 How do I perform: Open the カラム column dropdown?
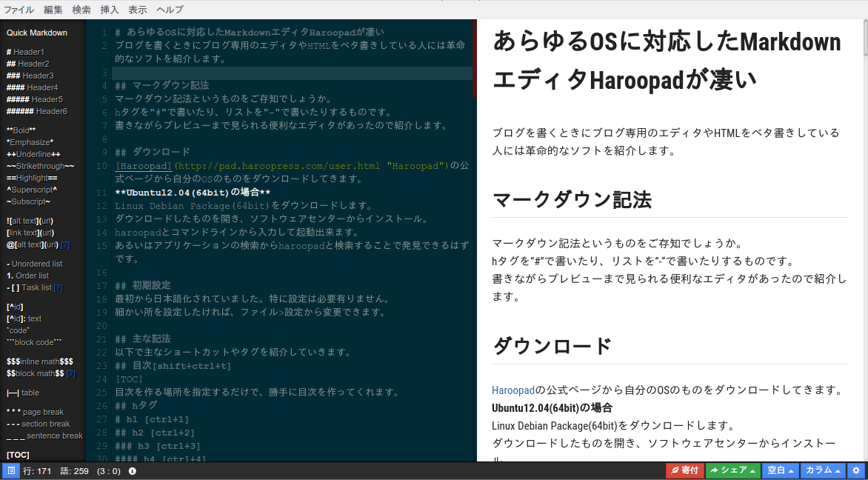point(823,470)
